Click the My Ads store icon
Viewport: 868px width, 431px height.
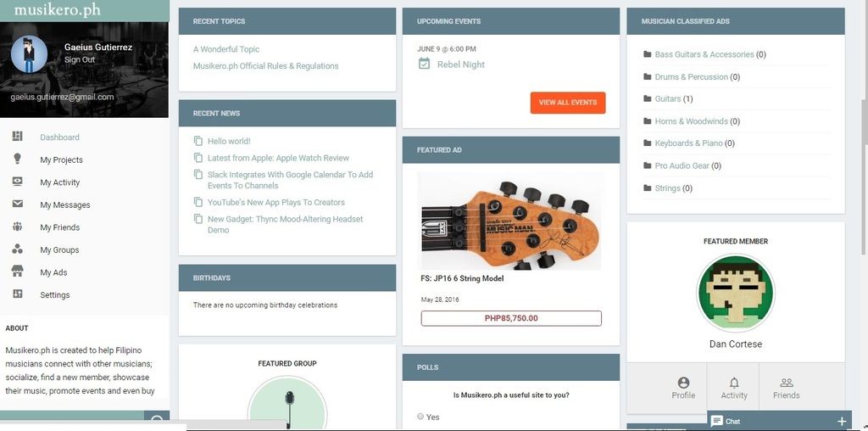point(17,271)
